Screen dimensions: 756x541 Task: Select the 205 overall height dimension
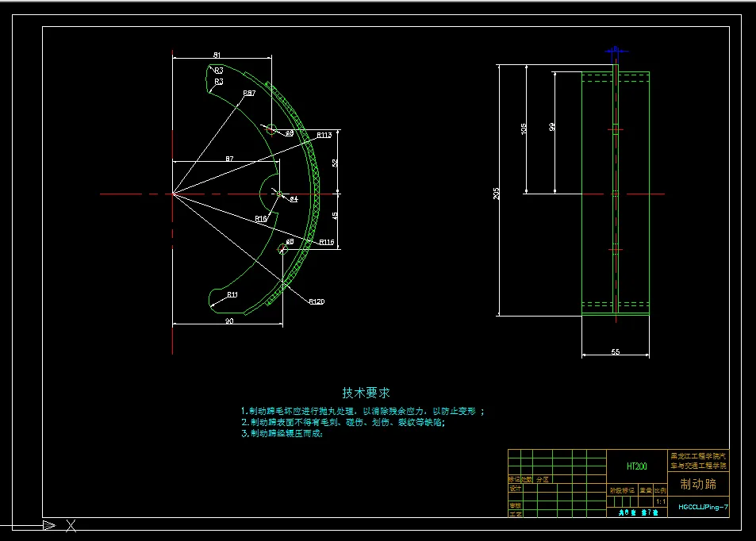(497, 194)
